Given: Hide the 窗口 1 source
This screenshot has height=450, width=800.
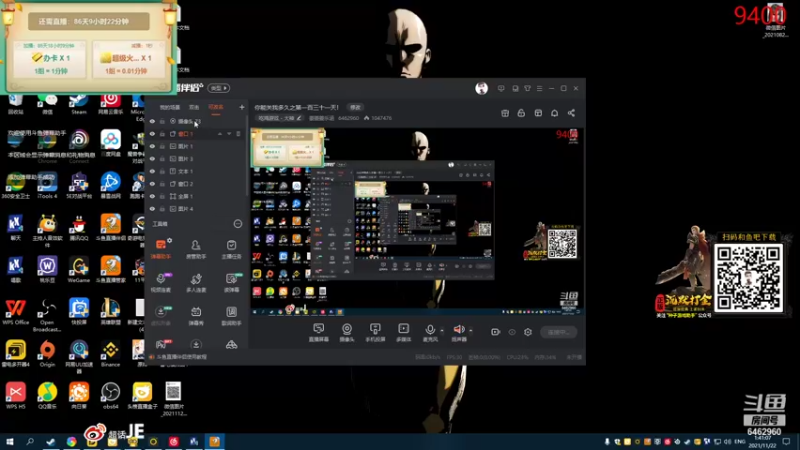Looking at the screenshot, I should pyautogui.click(x=152, y=134).
